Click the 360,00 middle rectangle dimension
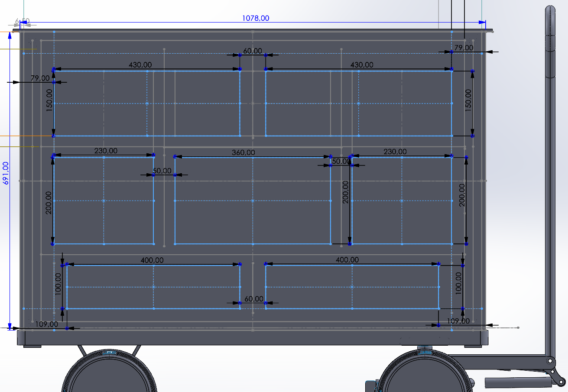This screenshot has height=392, width=568. tap(243, 152)
